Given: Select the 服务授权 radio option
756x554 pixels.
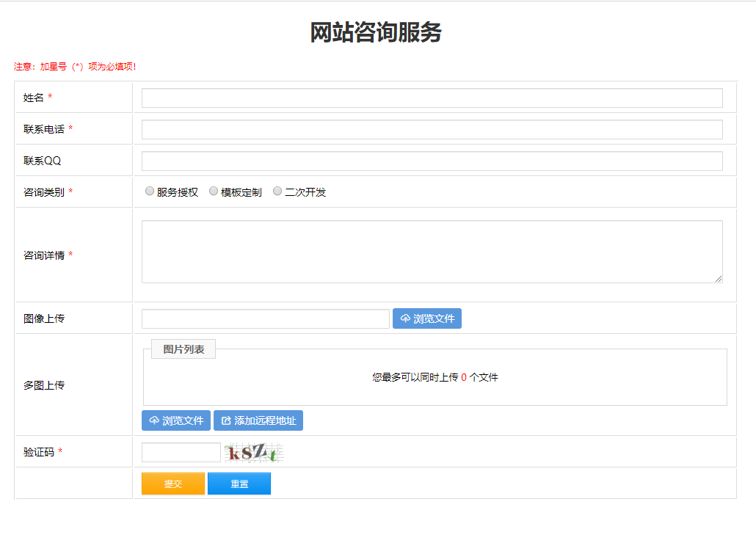Looking at the screenshot, I should (150, 192).
